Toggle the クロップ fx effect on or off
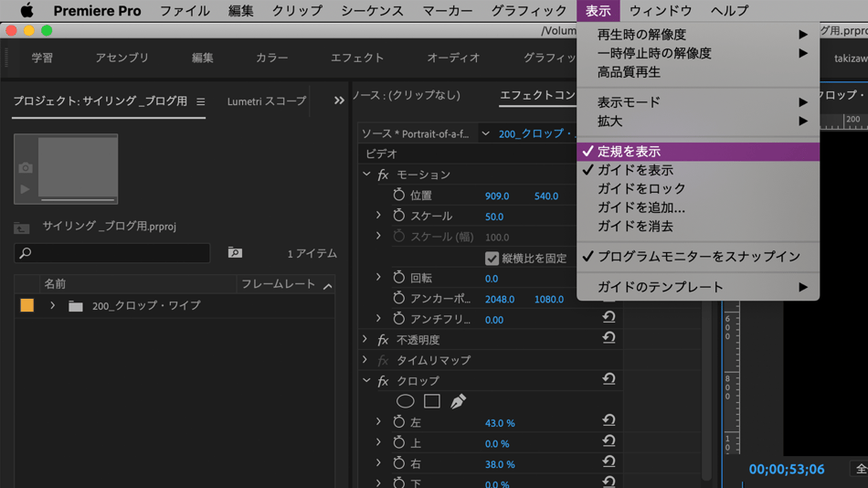868x488 pixels. click(383, 381)
